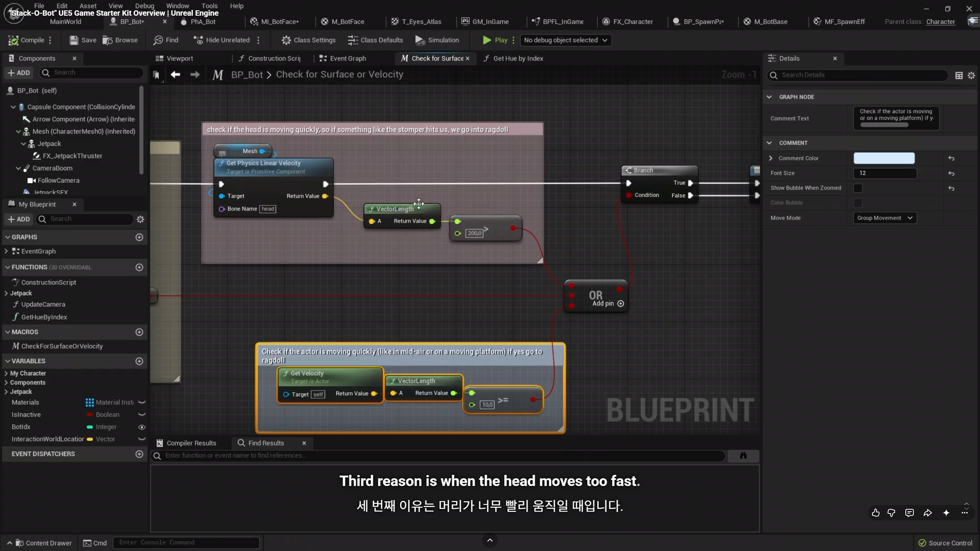The width and height of the screenshot is (980, 551).
Task: Click ADD in My Blueprint panel
Action: 19,219
